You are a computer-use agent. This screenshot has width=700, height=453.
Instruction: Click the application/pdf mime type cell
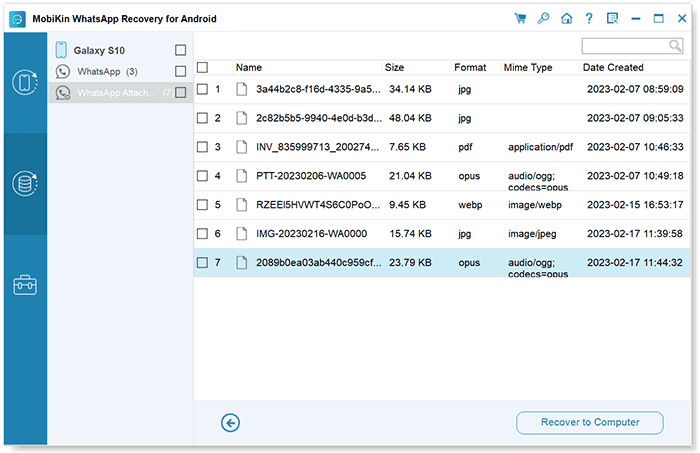pyautogui.click(x=540, y=147)
